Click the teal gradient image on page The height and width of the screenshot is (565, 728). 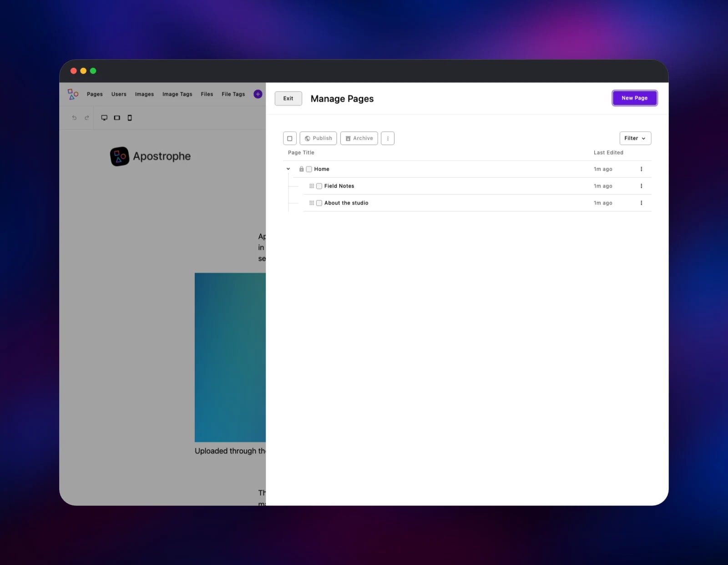(230, 357)
